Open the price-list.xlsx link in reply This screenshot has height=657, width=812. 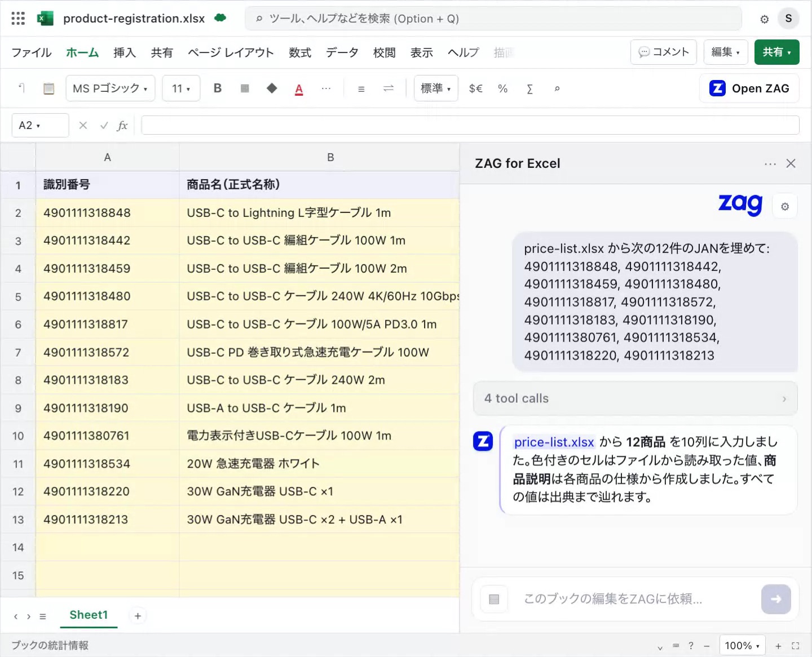(554, 442)
